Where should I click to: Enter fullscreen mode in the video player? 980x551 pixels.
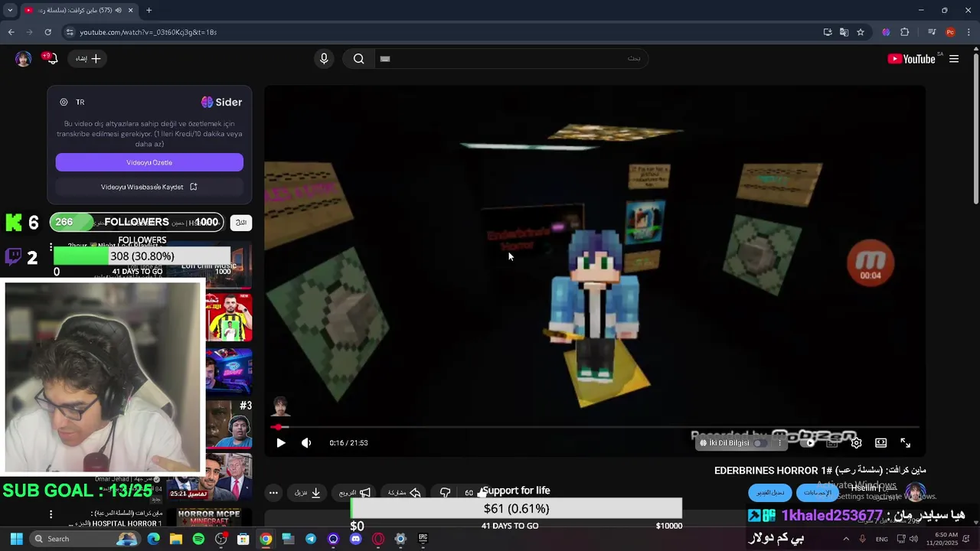(906, 443)
